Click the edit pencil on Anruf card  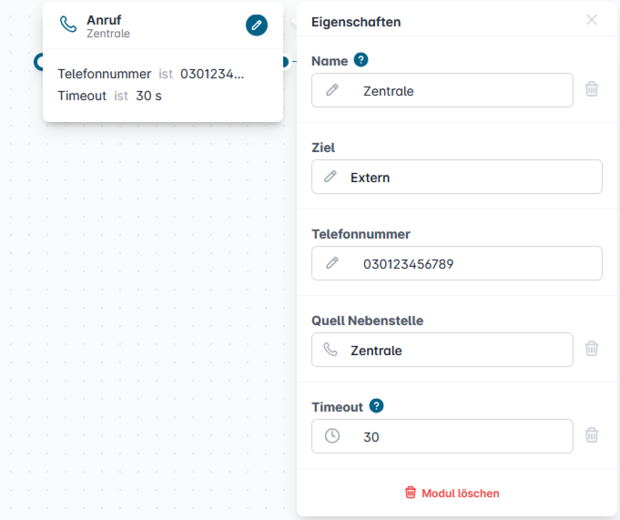[x=257, y=25]
